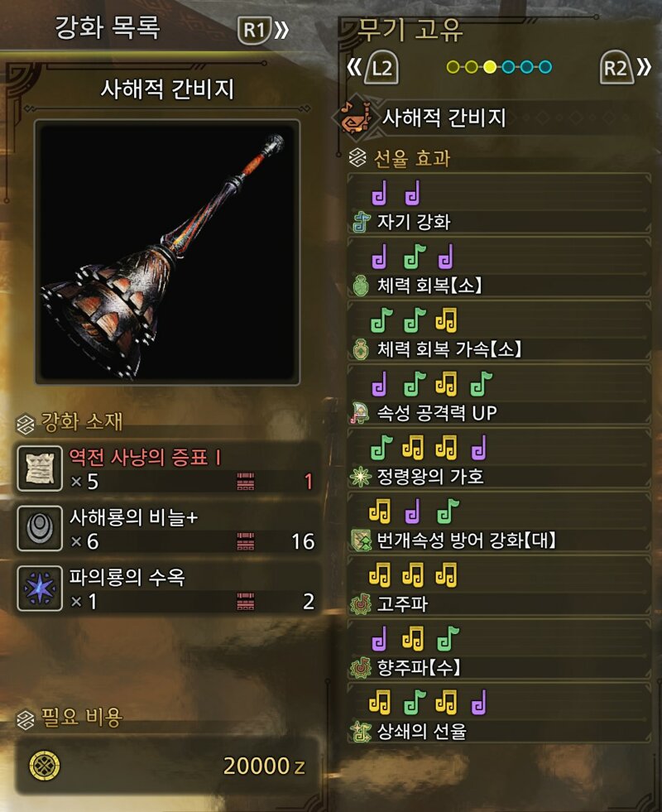Click the zenny coin icon by 20000z
This screenshot has height=812, width=662.
point(45,766)
